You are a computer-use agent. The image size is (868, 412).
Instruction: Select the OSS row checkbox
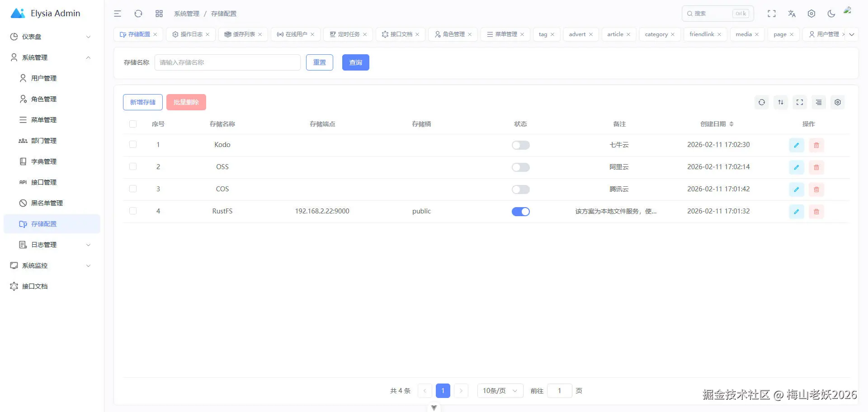tap(133, 166)
